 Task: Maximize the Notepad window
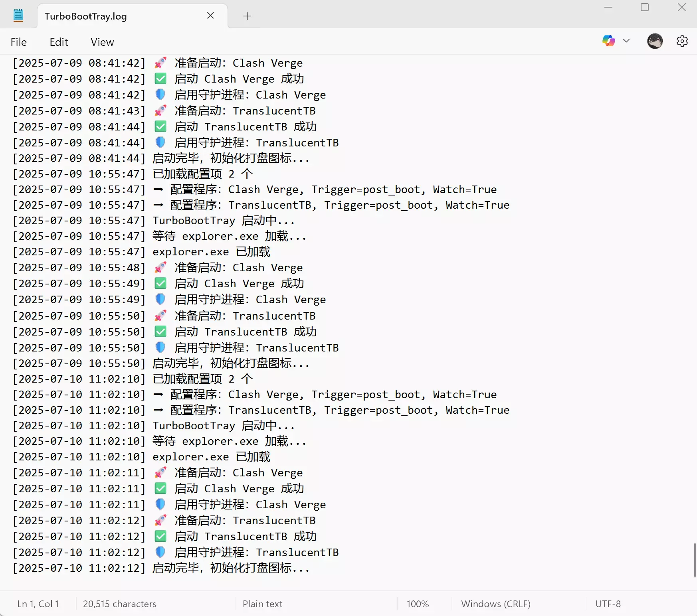645,7
